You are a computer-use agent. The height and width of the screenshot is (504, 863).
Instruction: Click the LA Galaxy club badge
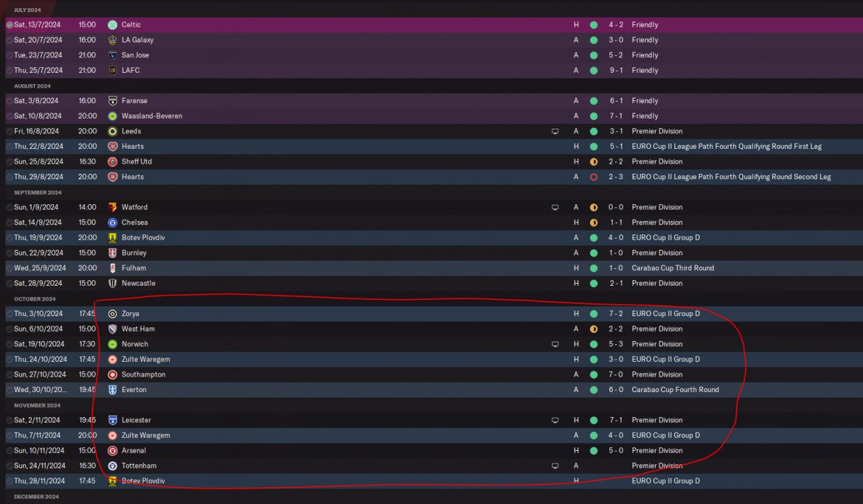[113, 40]
